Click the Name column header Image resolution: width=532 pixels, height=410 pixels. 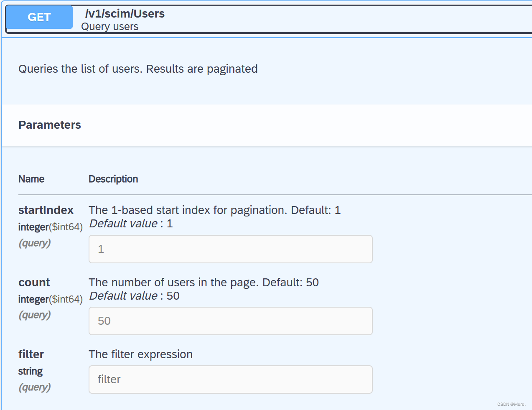pos(31,179)
